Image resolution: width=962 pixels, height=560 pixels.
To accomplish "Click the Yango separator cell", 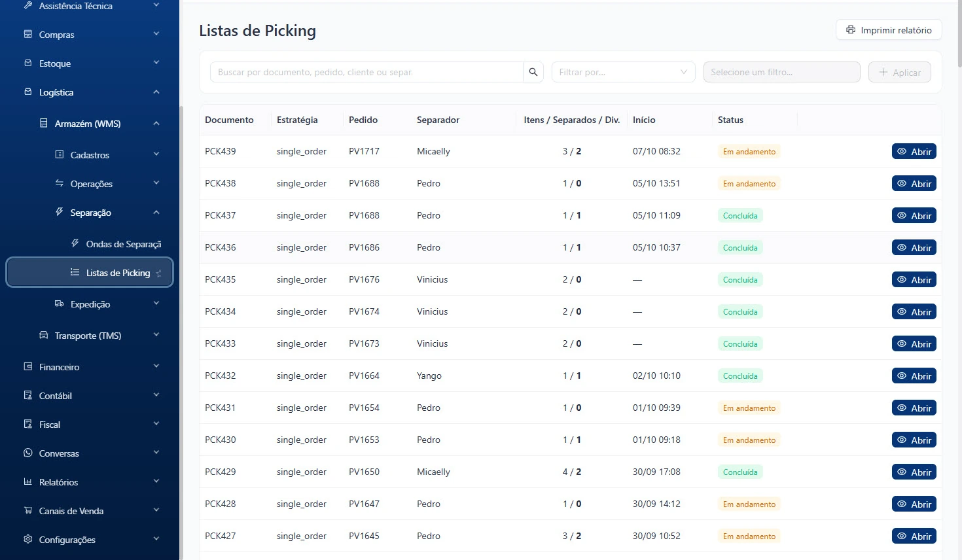I will click(x=429, y=376).
